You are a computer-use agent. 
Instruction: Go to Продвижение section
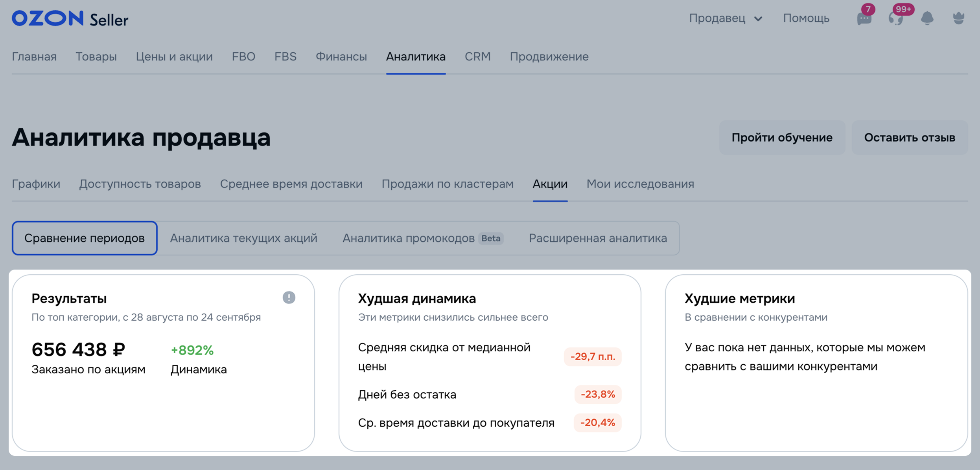tap(549, 57)
